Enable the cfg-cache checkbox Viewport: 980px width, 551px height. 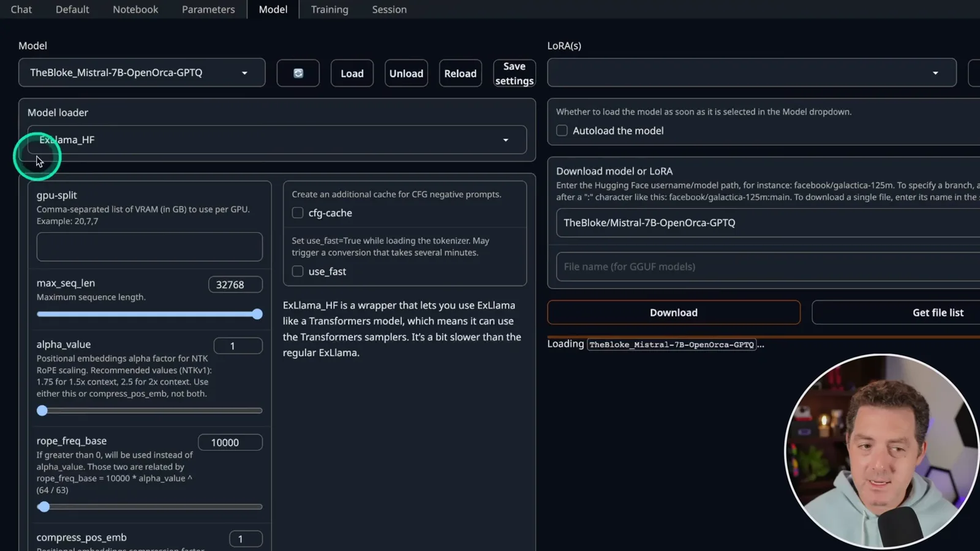(x=298, y=213)
